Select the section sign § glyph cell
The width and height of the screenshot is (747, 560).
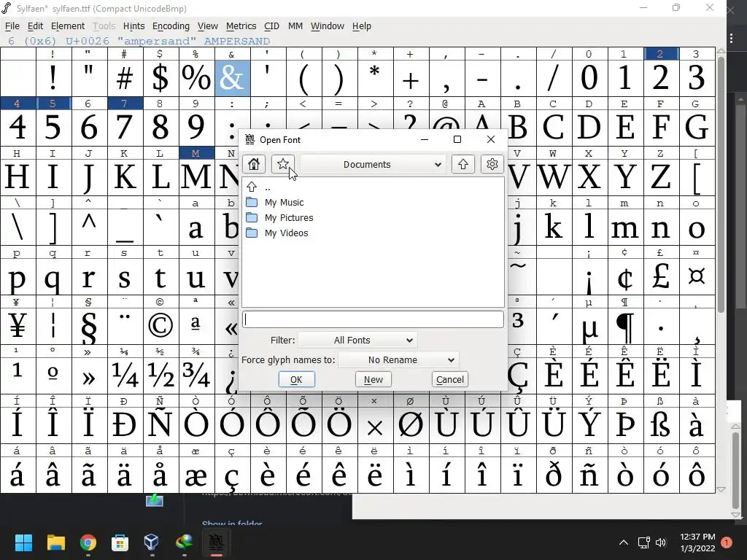89,326
